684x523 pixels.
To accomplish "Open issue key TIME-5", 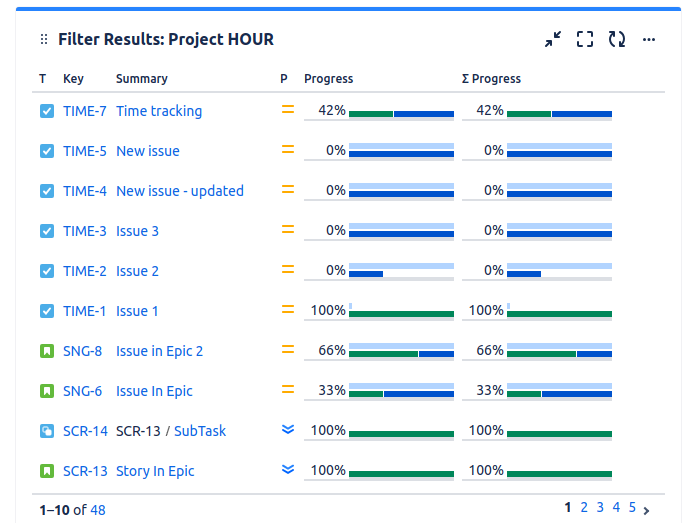I will [85, 151].
